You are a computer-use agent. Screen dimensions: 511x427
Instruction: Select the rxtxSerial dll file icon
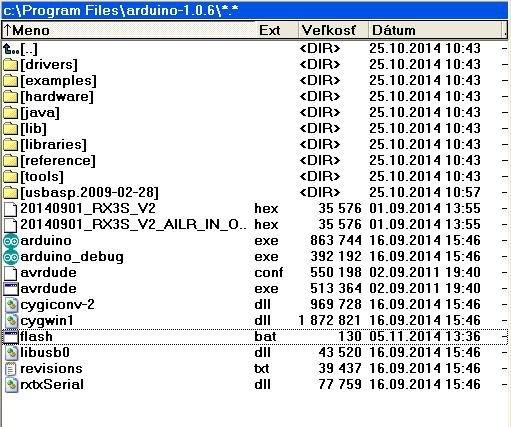11,385
